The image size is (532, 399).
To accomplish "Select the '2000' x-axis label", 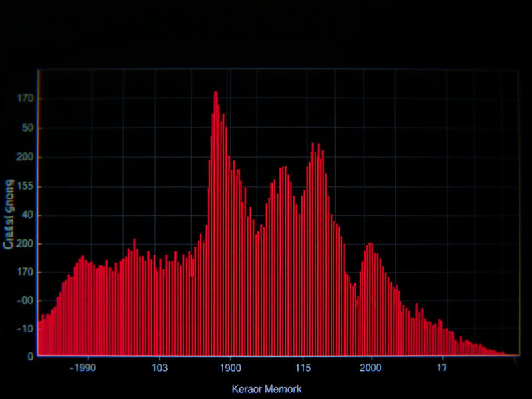I will tap(370, 368).
